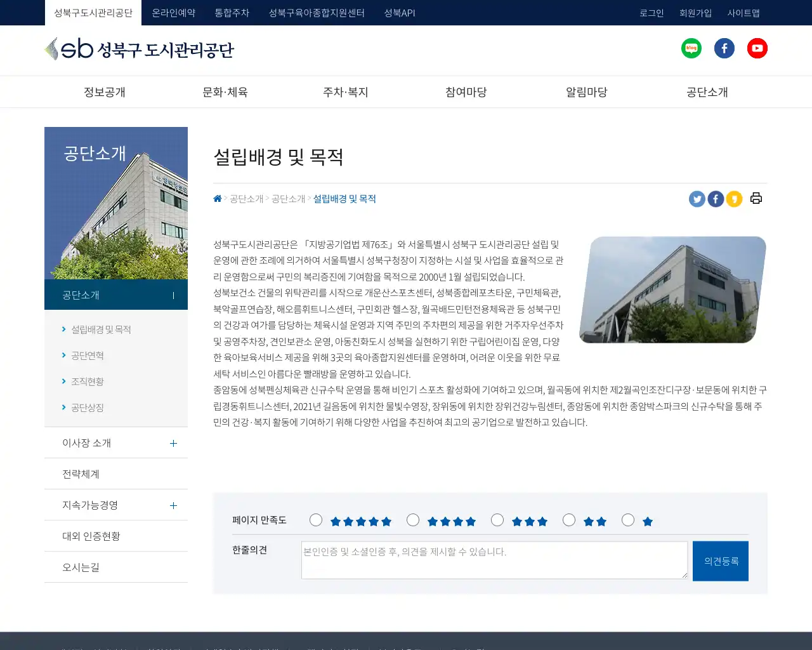Open the 주차·복지 menu

[x=346, y=91]
